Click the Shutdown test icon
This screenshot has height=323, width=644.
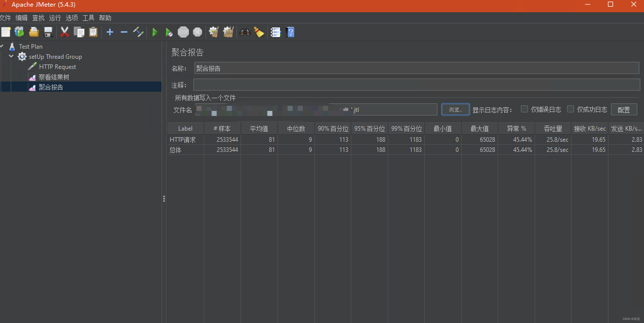pyautogui.click(x=197, y=32)
